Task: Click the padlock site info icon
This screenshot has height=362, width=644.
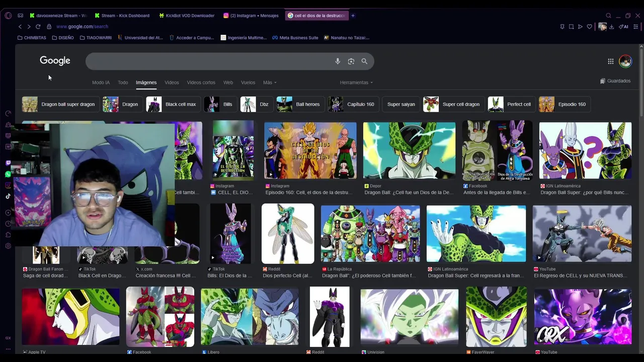Action: coord(49,27)
